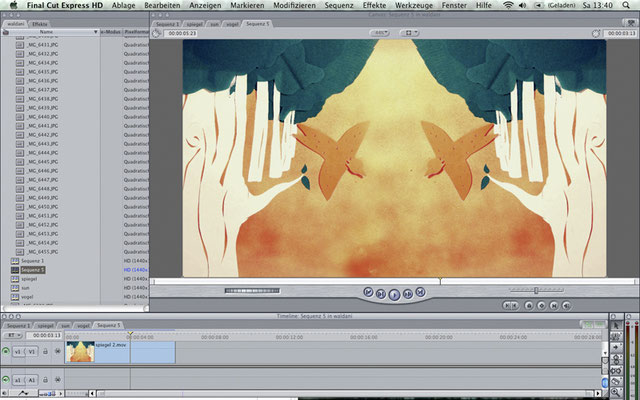This screenshot has height=400, width=640.
Task: Select _MG_6445.JPG in the Browser
Action: coord(42,162)
